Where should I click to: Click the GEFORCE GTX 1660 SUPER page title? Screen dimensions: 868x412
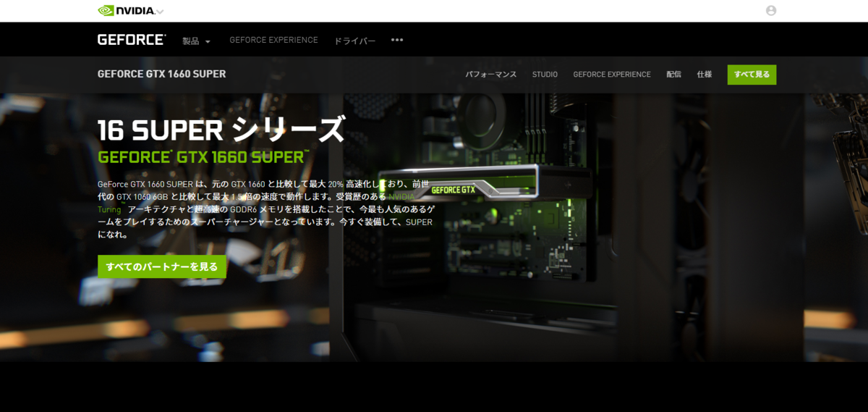pos(162,74)
